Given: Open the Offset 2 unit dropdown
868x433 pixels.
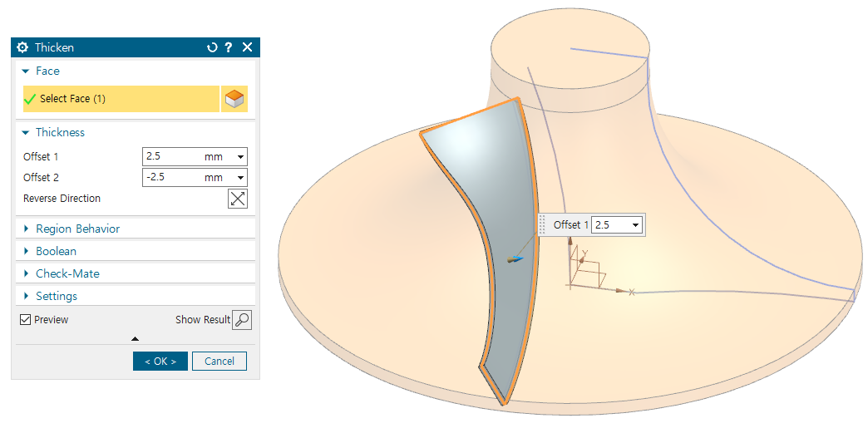Looking at the screenshot, I should 240,178.
